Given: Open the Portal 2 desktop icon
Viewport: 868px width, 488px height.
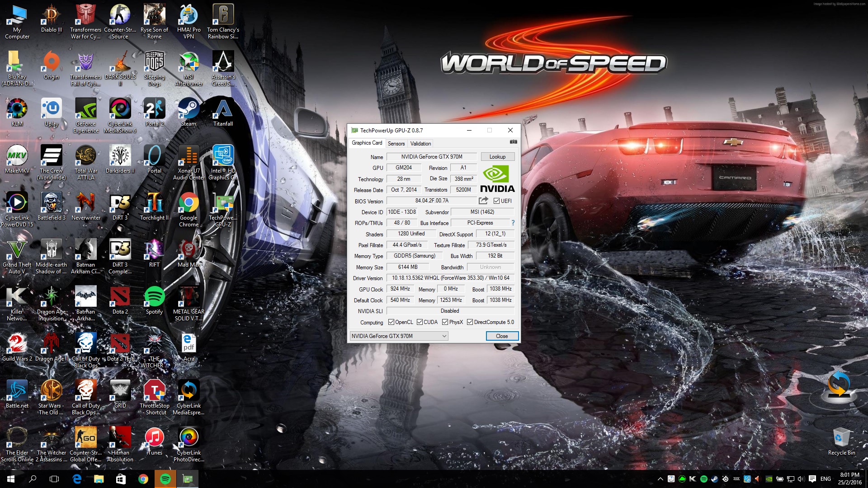Looking at the screenshot, I should [x=155, y=112].
